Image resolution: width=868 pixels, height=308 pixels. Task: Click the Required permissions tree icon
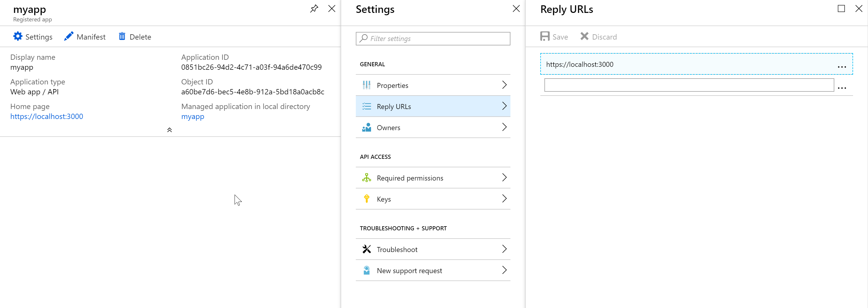(x=367, y=178)
